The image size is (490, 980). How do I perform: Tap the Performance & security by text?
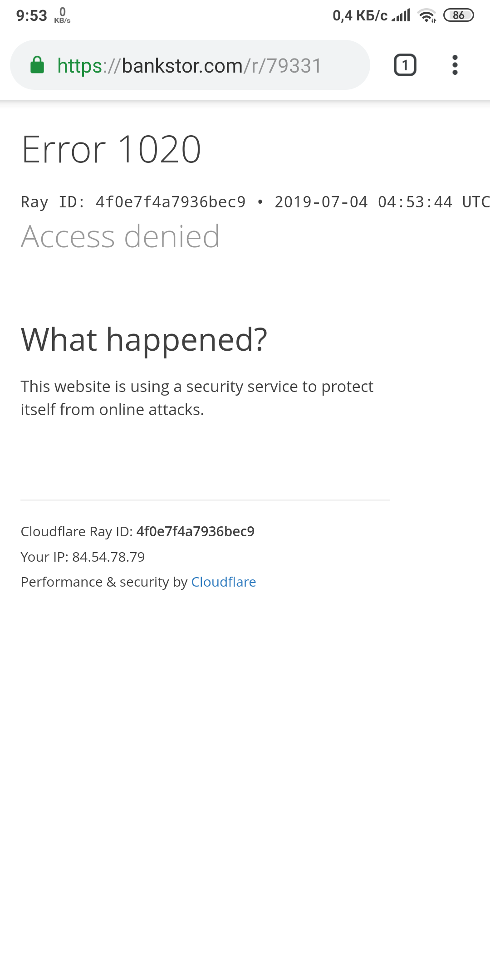pyautogui.click(x=104, y=582)
